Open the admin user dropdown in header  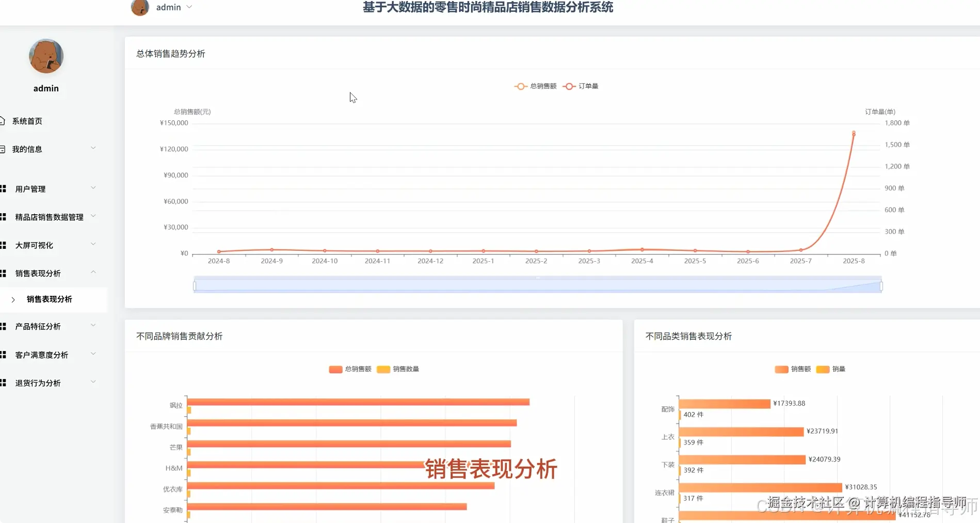[x=174, y=7]
